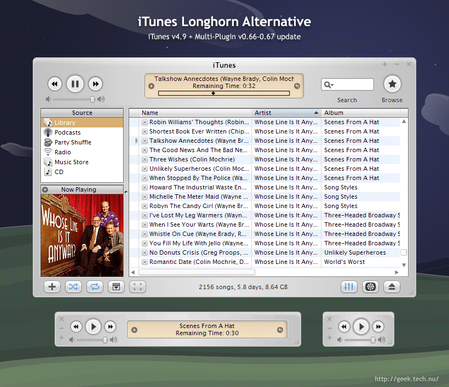Toggle repeat mode
This screenshot has height=387, width=449.
click(95, 287)
